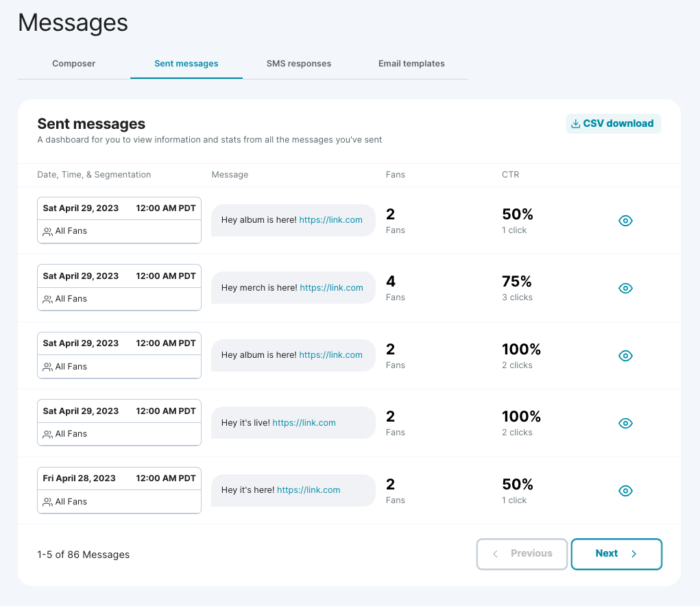This screenshot has width=700, height=606.
Task: Download sent messages as CSV
Action: tap(613, 124)
